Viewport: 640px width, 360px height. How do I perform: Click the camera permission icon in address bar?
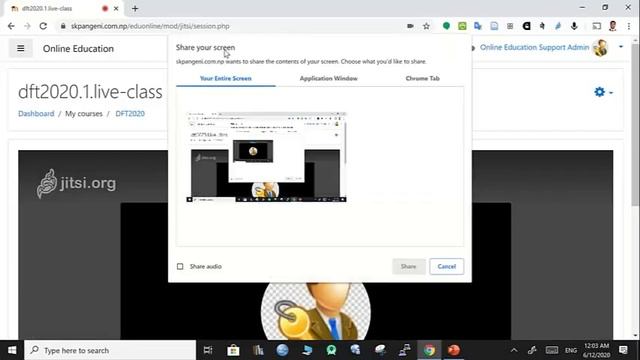(410, 26)
